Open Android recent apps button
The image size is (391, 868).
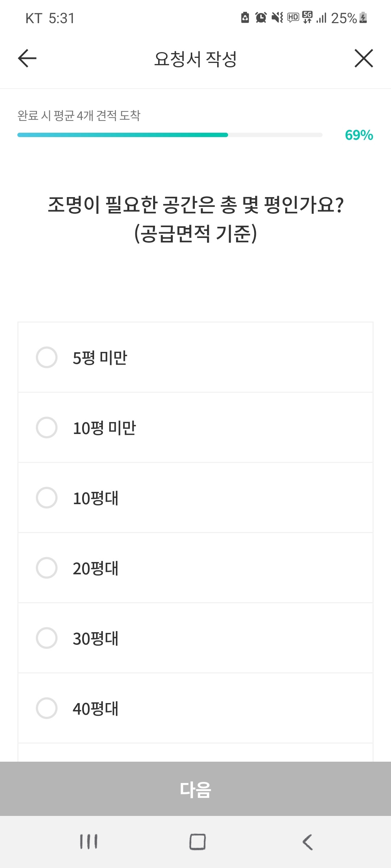tap(88, 842)
